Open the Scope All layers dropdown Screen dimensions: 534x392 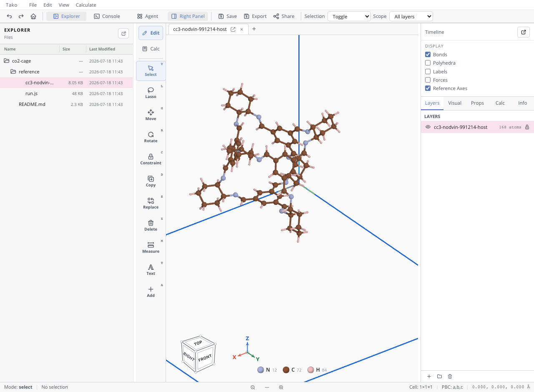tap(411, 16)
